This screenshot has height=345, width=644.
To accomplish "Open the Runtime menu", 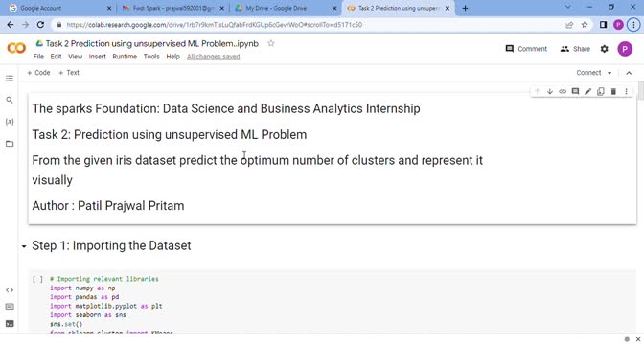I will [x=125, y=57].
